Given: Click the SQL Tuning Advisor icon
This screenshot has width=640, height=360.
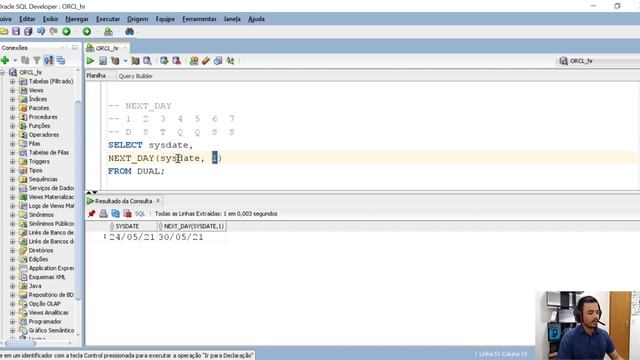Looking at the screenshot, I should point(147,61).
